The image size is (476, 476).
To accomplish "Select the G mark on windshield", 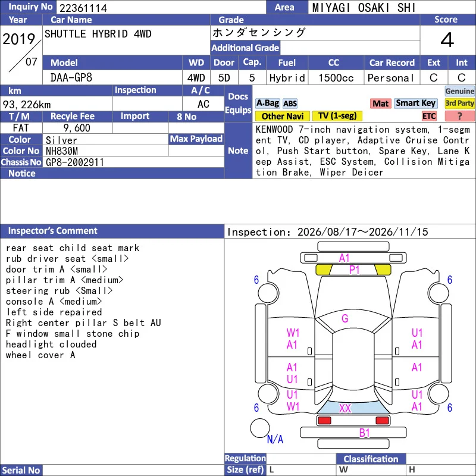I will coord(345,318).
